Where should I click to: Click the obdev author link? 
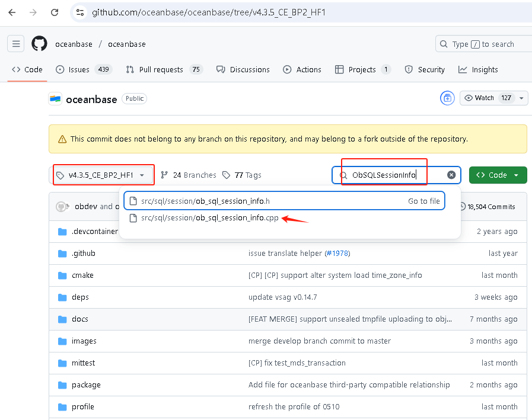coord(87,206)
